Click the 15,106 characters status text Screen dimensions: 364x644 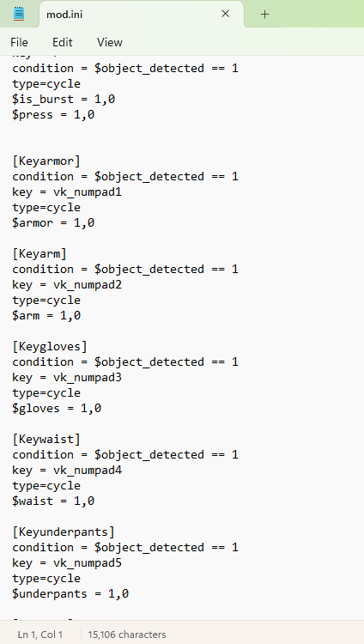click(127, 635)
